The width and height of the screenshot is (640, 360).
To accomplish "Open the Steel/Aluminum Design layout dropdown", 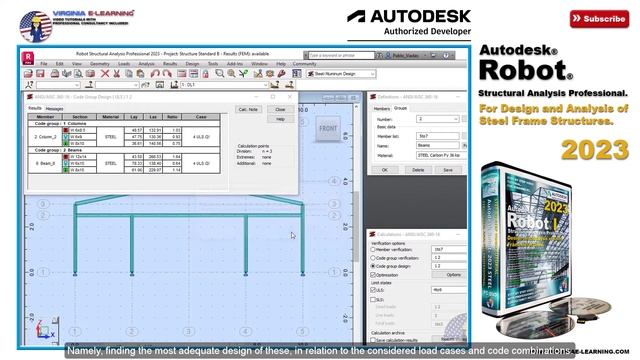I will [341, 74].
